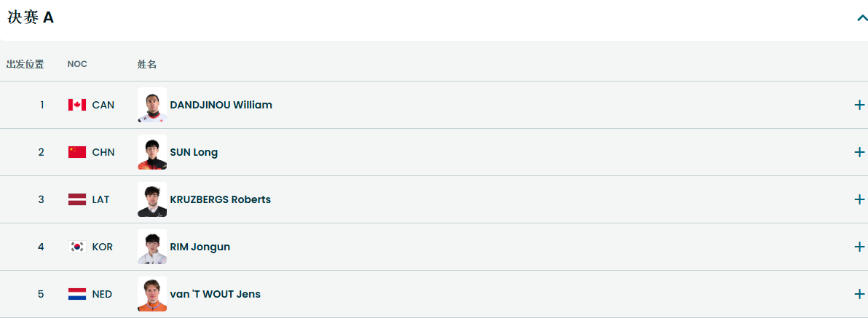
Task: Click the 姓名 column header
Action: pos(146,64)
